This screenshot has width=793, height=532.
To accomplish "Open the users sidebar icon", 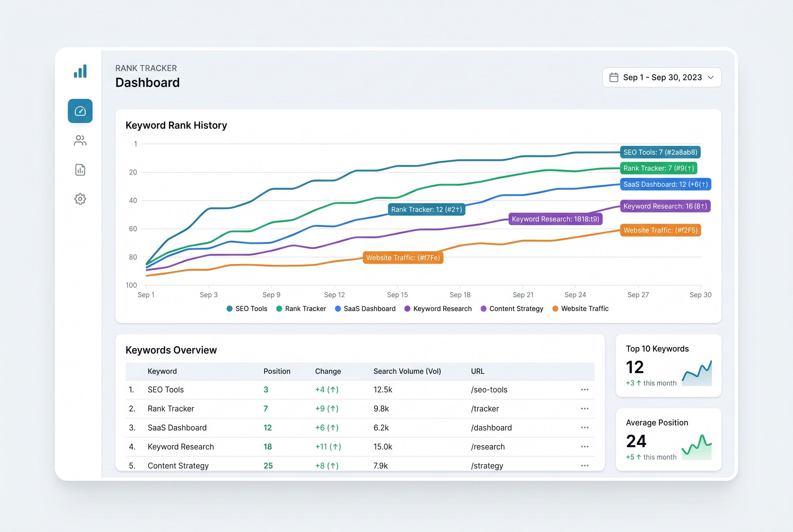I will pos(80,141).
